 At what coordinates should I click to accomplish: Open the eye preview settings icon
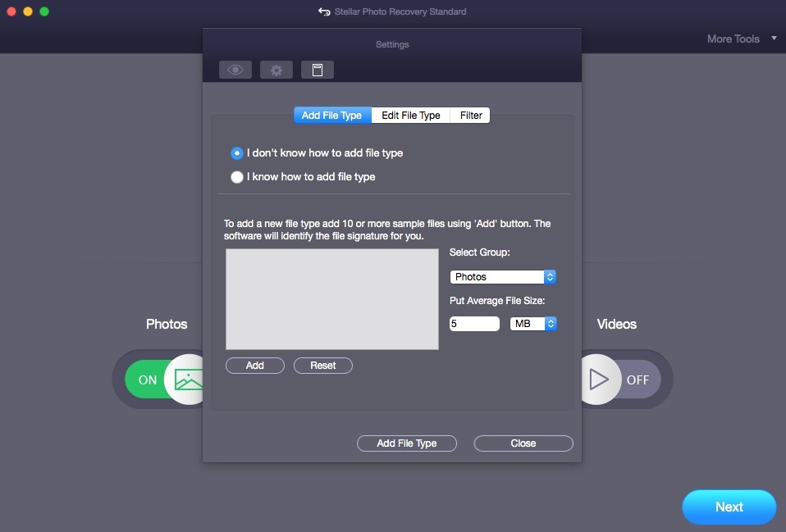pyautogui.click(x=235, y=69)
